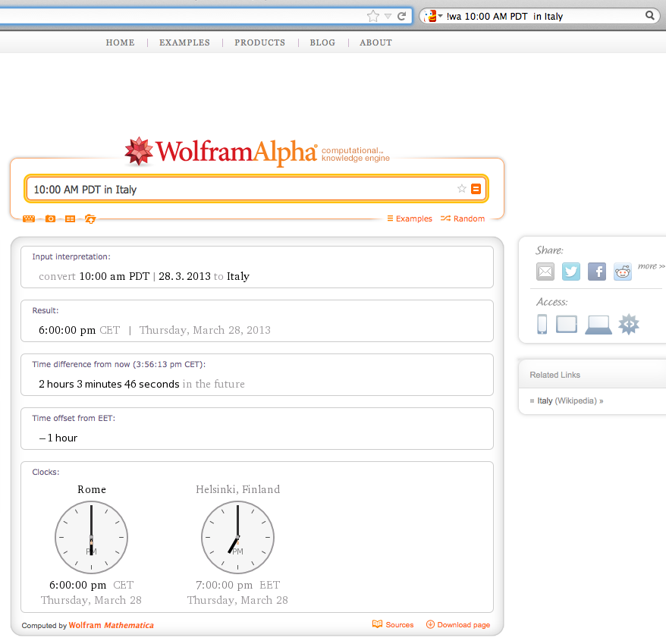Click the input interpretation 'convert 10:00 am PDT' text

coord(94,276)
